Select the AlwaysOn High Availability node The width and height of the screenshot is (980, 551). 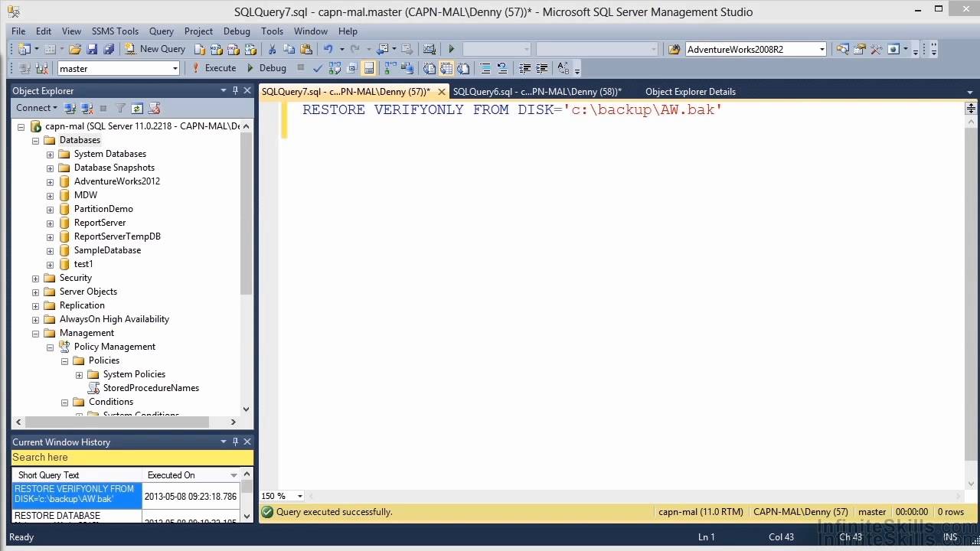point(114,319)
